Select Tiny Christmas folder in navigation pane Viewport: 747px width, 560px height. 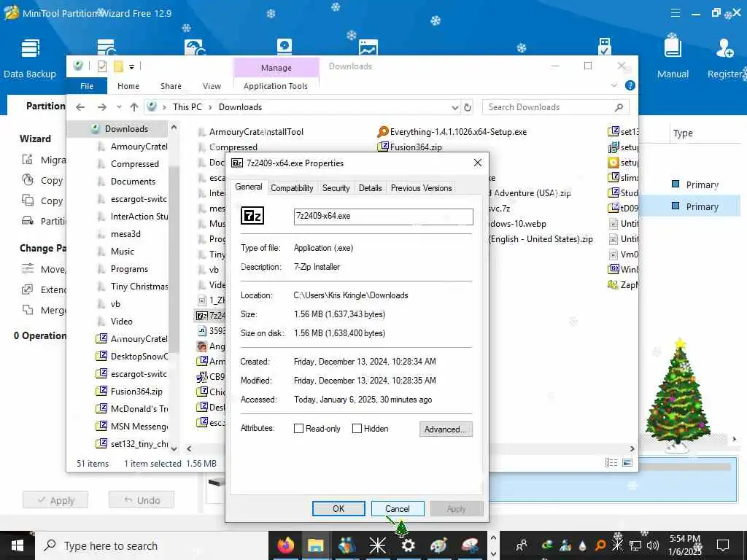133,286
